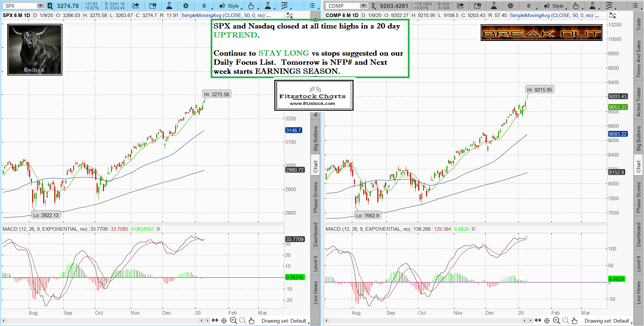Screen dimensions: 644x326
Task: Select the pan hand tool below SPX chart
Action: tap(252, 321)
